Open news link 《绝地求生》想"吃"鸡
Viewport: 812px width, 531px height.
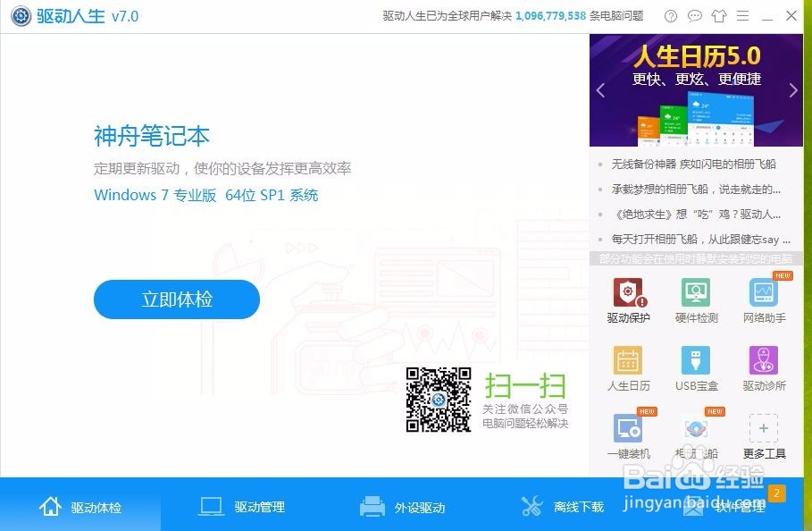696,214
